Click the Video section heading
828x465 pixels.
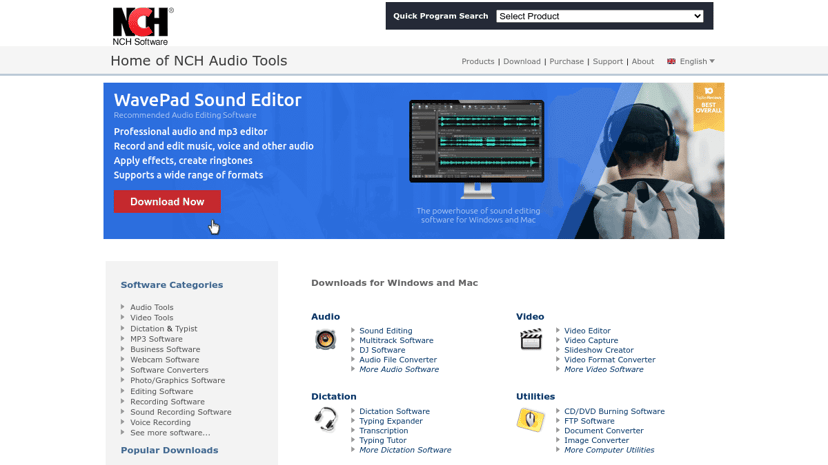[x=530, y=317]
